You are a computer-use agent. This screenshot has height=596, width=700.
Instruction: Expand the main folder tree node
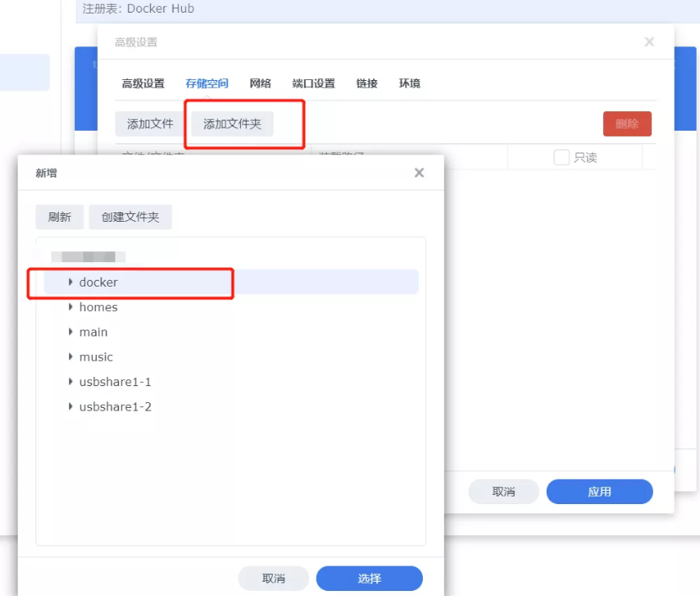point(71,332)
